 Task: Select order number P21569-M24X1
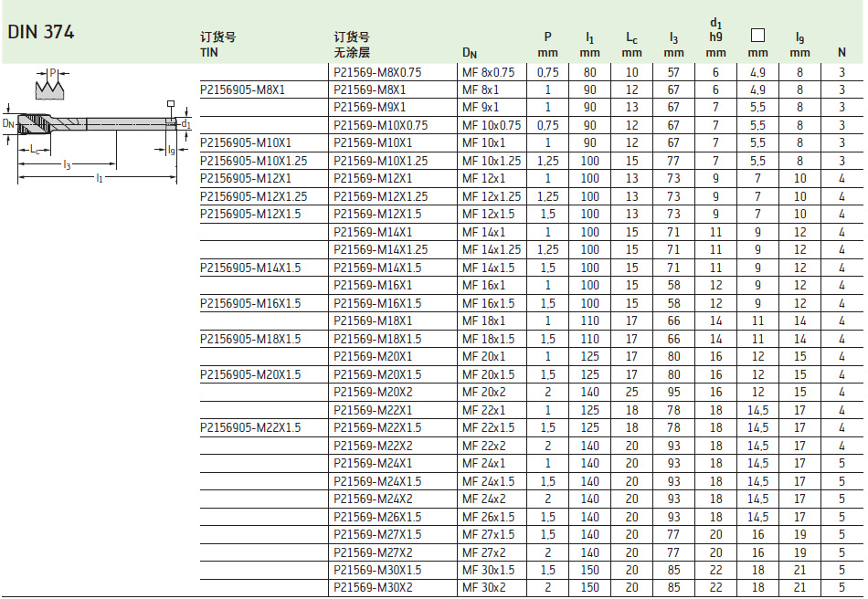click(x=373, y=464)
